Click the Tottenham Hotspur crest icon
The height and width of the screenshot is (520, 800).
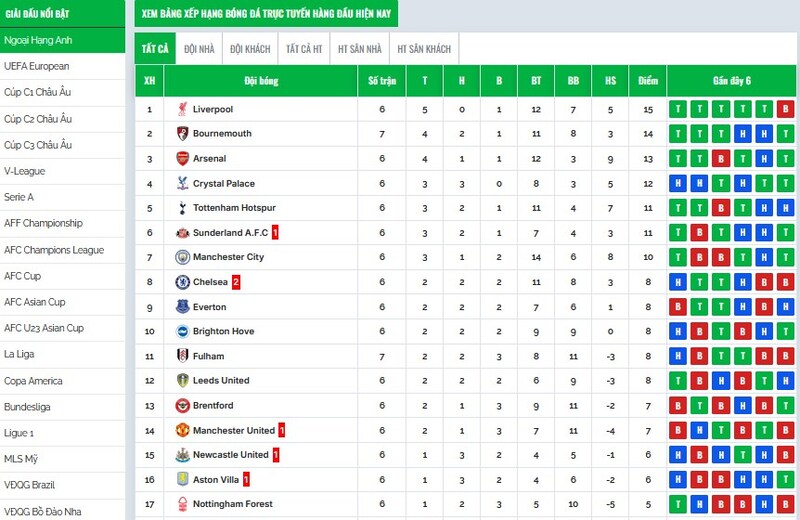pyautogui.click(x=182, y=208)
